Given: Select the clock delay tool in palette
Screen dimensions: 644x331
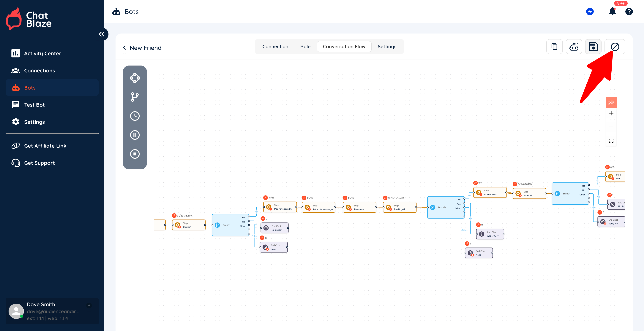Looking at the screenshot, I should click(x=135, y=116).
